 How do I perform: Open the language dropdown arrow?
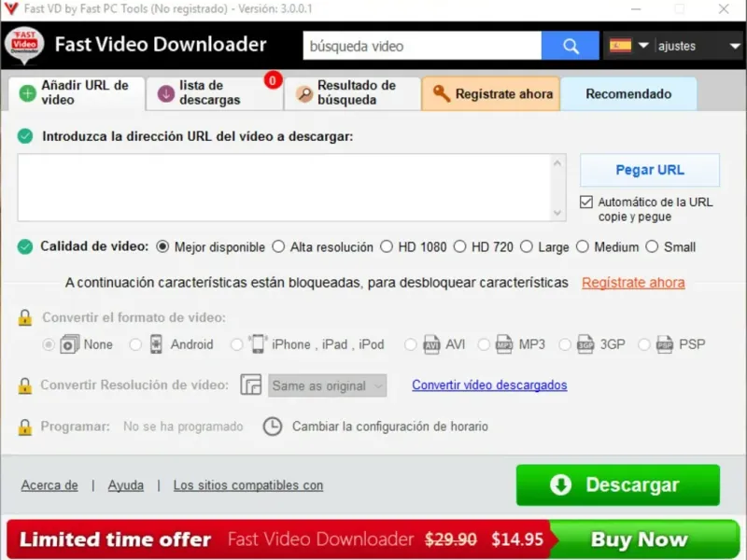tap(643, 45)
